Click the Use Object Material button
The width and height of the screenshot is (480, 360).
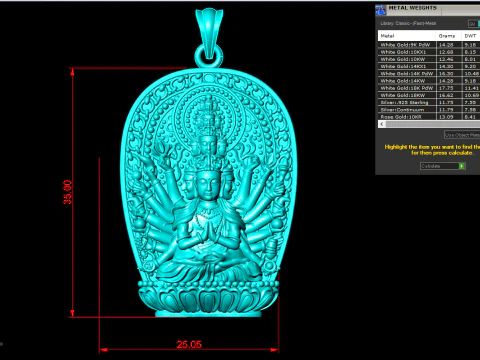(x=462, y=135)
